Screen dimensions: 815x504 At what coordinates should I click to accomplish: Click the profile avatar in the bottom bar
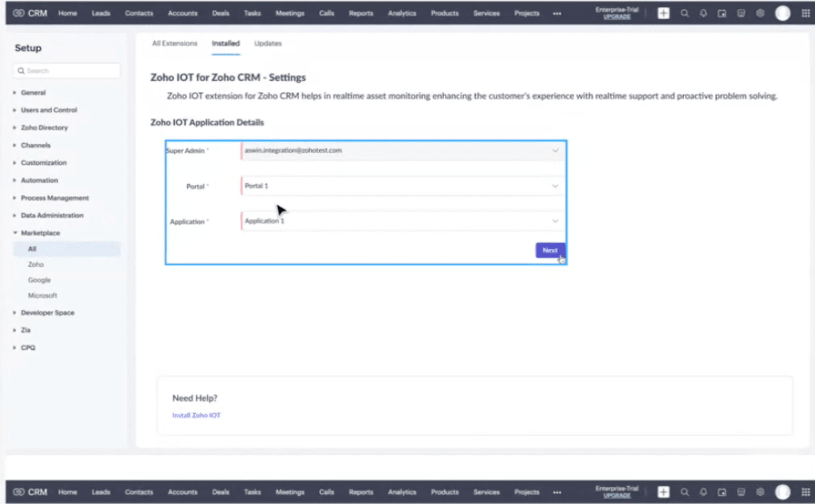click(x=783, y=492)
